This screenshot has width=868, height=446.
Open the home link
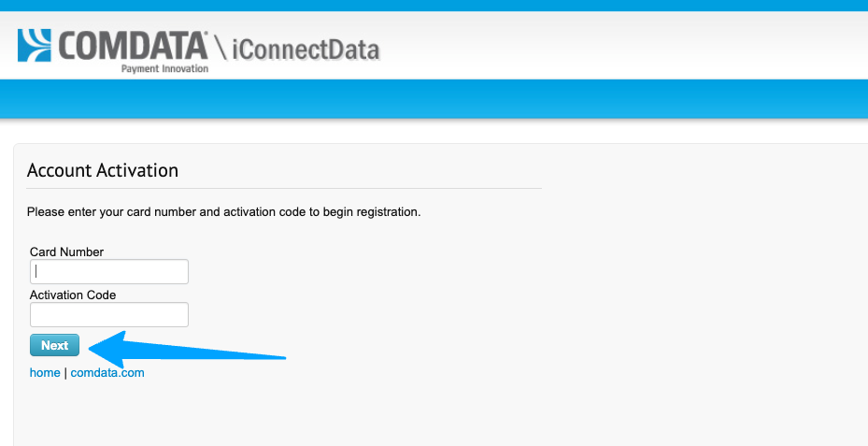(45, 373)
